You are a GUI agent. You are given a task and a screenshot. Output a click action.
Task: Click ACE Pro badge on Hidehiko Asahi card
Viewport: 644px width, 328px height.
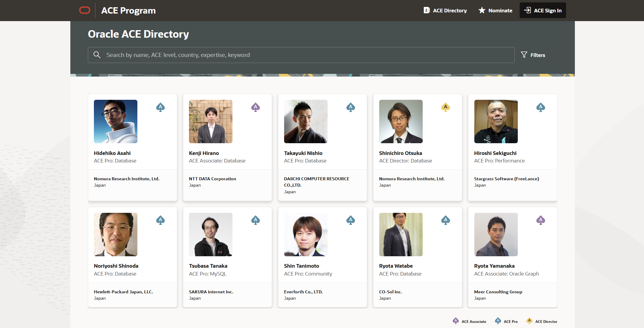click(x=160, y=107)
